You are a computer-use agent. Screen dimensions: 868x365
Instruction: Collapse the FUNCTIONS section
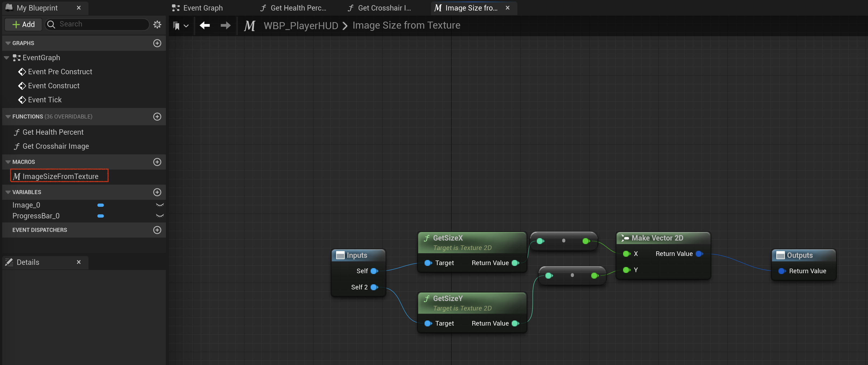coord(8,117)
